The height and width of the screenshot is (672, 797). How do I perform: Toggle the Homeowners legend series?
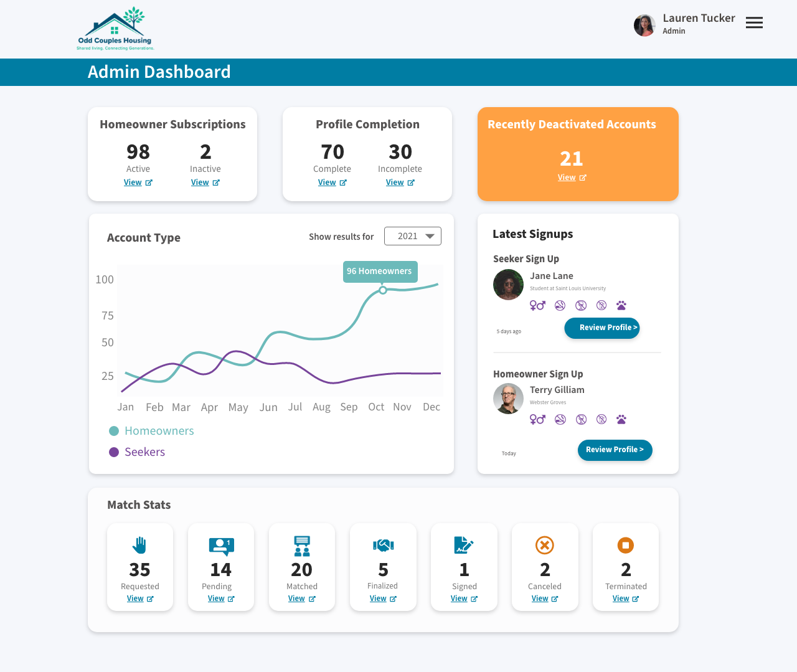click(x=151, y=431)
